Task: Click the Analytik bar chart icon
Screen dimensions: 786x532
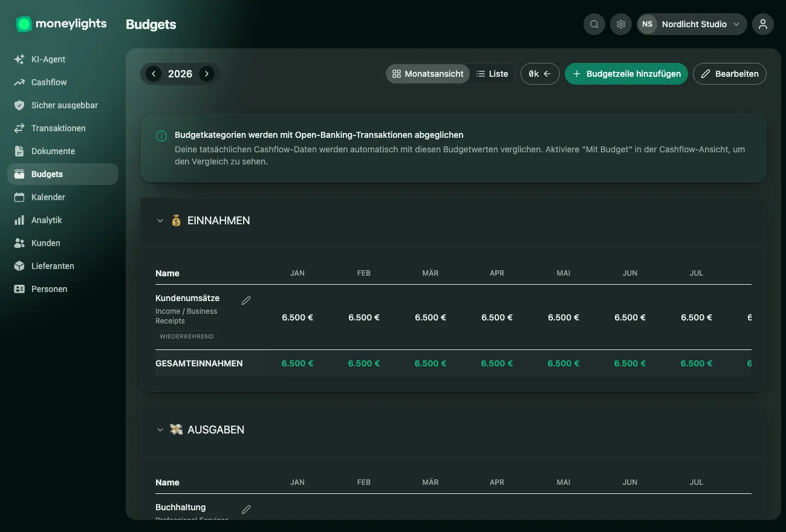Action: (x=19, y=220)
